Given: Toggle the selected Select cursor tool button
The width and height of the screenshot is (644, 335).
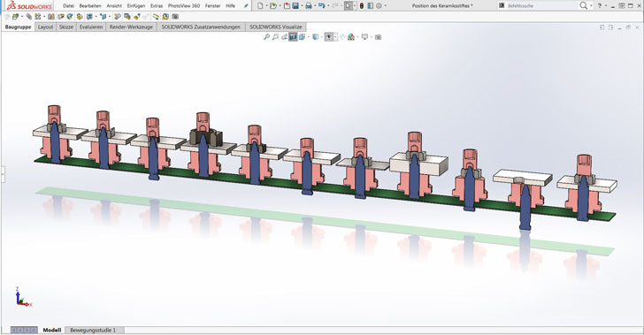Looking at the screenshot, I should pos(349,6).
